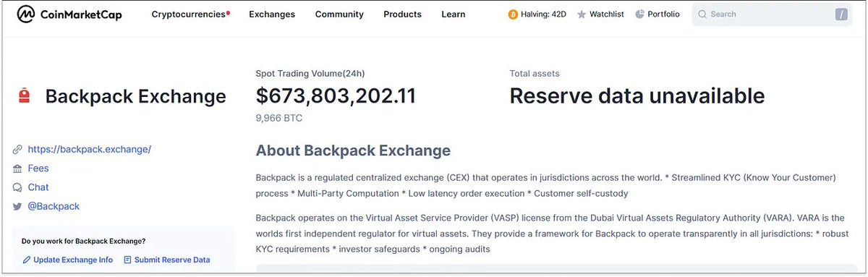The height and width of the screenshot is (277, 868).
Task: Open the @Backpack Twitter link
Action: 54,207
